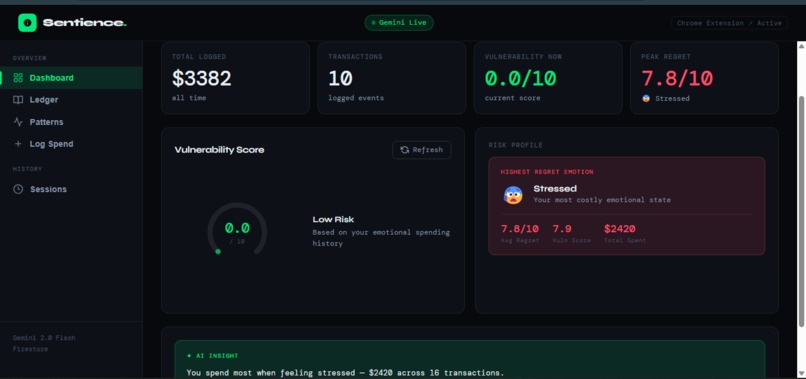Click the 0.0/10 current vulnerability value
The width and height of the screenshot is (806, 379).
[521, 78]
